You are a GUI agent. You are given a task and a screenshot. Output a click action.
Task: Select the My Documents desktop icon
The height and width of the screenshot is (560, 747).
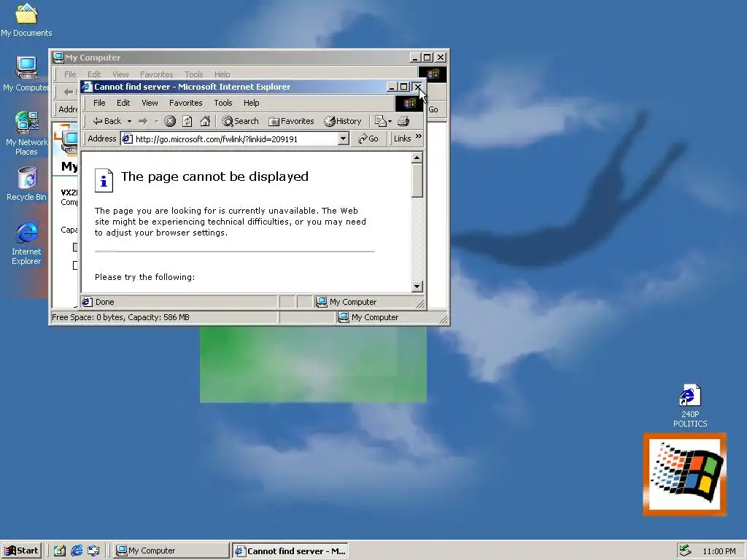click(26, 20)
